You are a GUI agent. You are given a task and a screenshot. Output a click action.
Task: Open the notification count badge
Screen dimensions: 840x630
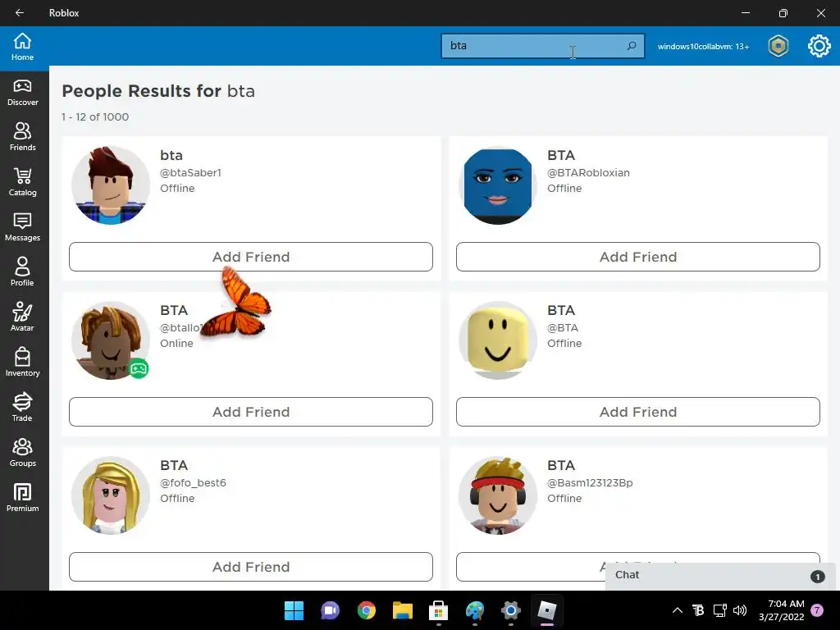(817, 610)
